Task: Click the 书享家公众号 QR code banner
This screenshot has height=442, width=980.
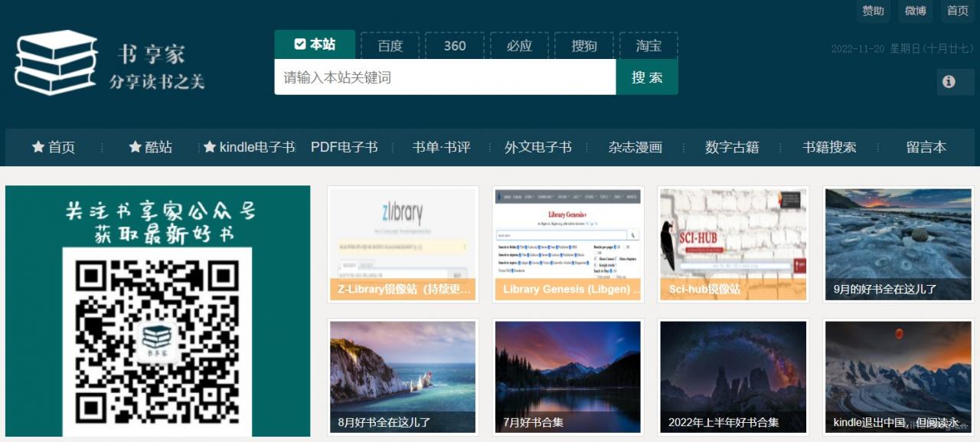Action: coord(158,311)
